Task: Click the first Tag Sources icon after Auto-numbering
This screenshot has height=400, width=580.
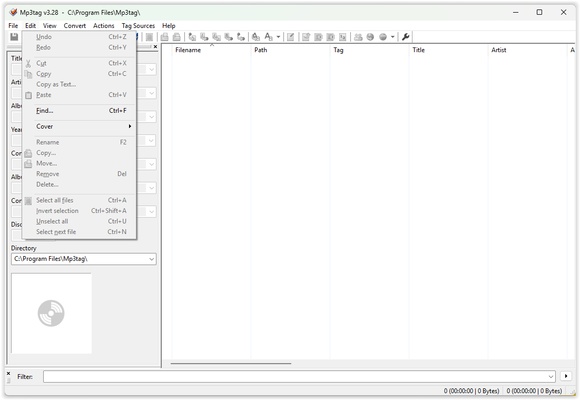Action: [358, 37]
